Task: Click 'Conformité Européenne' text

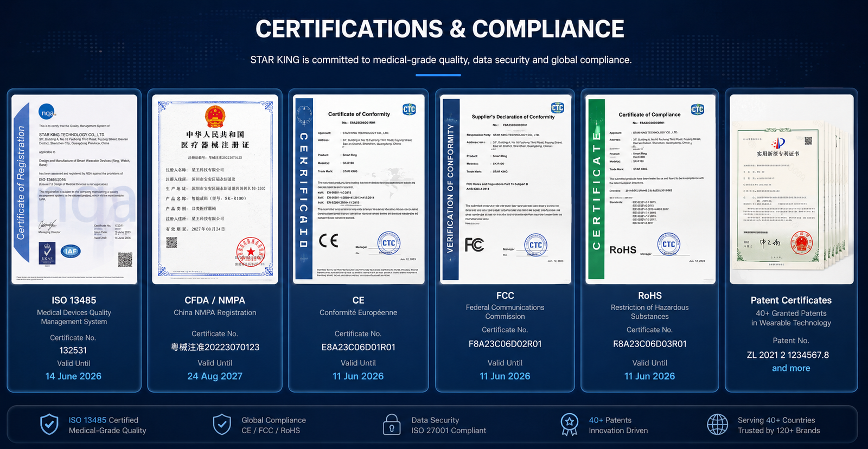Action: click(358, 313)
